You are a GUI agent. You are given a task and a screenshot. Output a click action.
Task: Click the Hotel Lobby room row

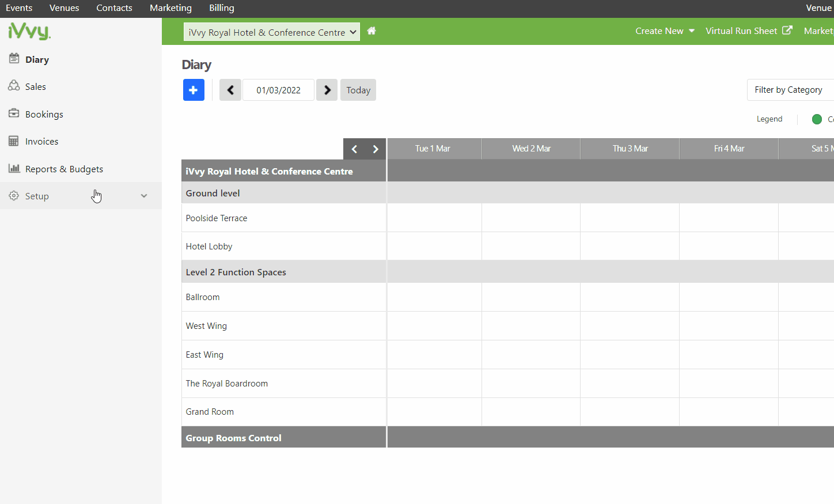coord(284,246)
